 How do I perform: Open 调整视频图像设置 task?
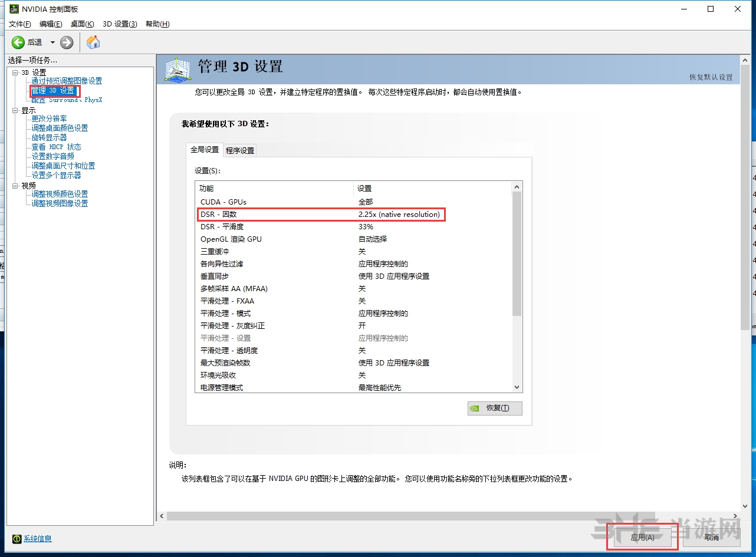click(60, 203)
